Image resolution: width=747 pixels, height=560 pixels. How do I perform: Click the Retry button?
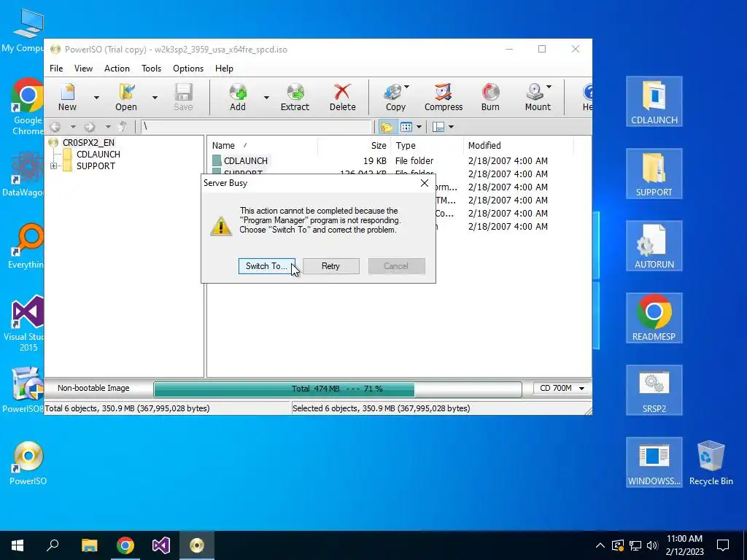[330, 266]
